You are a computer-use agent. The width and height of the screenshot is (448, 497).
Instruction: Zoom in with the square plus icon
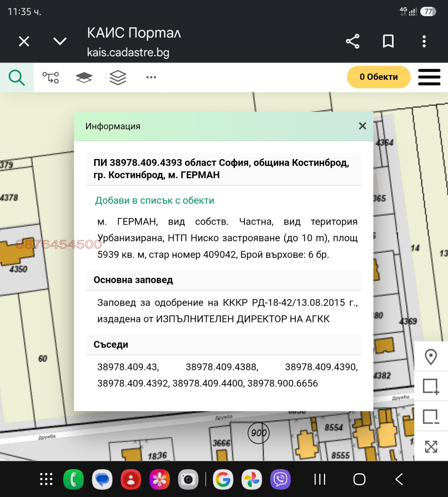point(431,386)
